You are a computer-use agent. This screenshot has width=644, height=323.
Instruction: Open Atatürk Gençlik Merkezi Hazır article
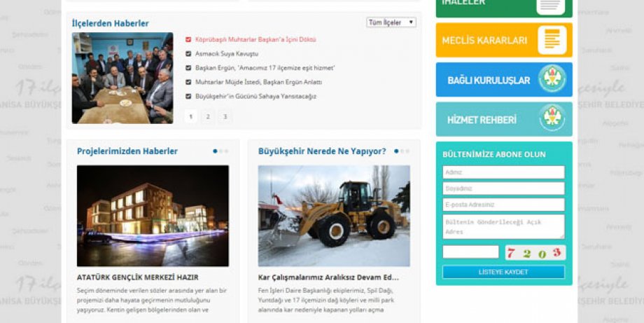138,277
